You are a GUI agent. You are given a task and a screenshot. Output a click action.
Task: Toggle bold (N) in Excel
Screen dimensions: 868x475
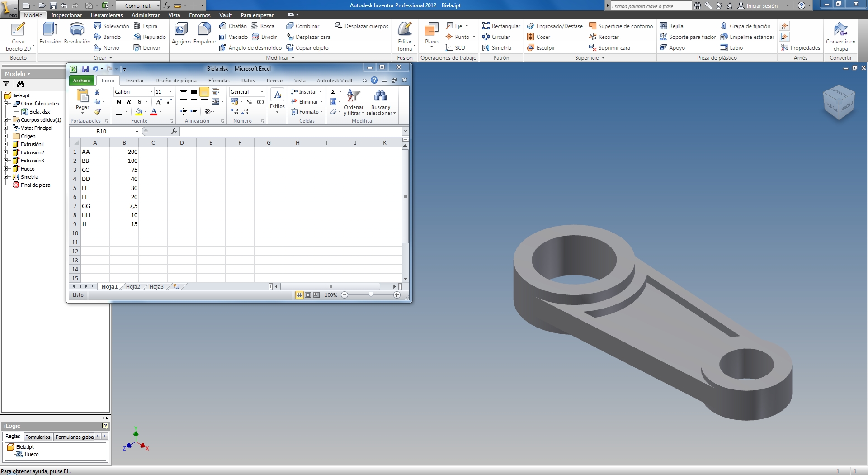119,102
